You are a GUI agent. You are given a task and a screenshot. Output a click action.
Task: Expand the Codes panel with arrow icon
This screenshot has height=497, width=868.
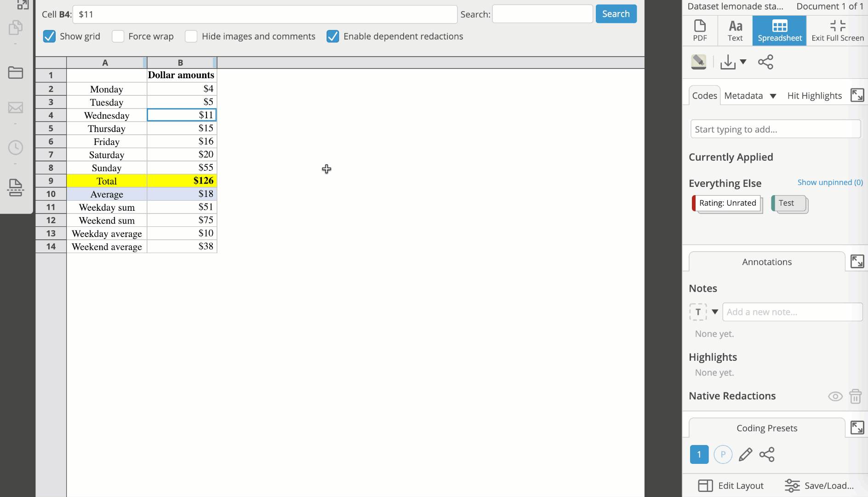tap(857, 95)
